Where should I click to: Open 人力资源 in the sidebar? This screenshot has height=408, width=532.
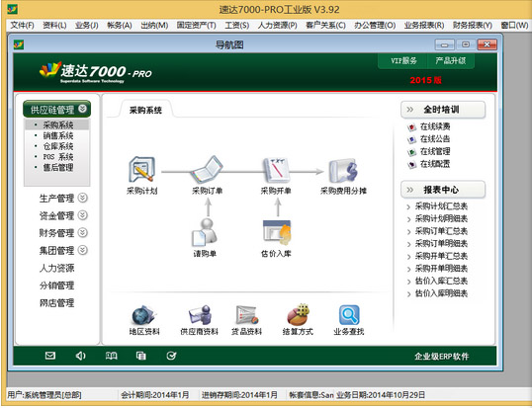56,268
